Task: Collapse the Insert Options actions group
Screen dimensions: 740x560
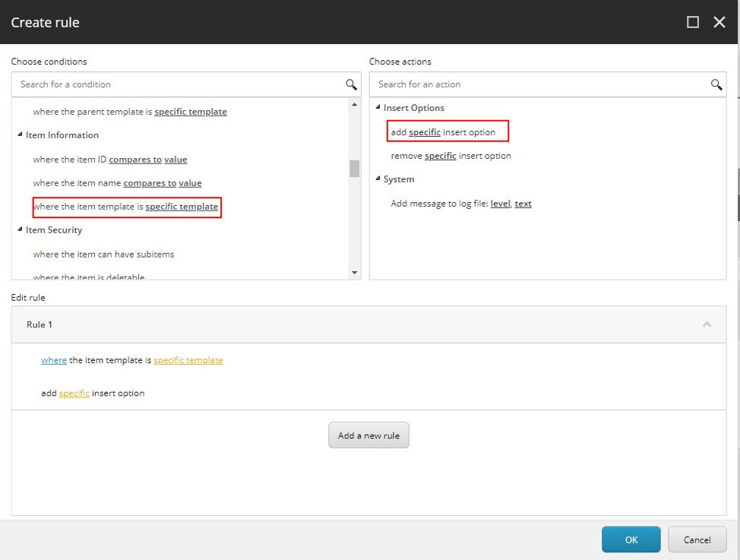Action: (x=378, y=108)
